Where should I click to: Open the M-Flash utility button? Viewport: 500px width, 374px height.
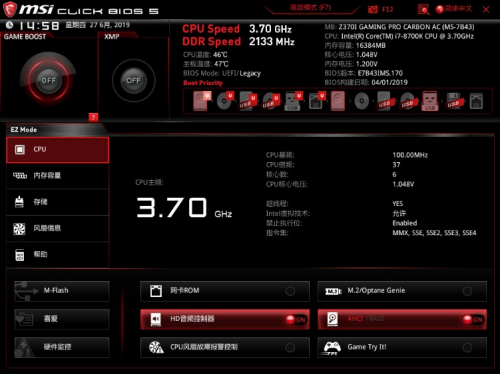(x=62, y=291)
